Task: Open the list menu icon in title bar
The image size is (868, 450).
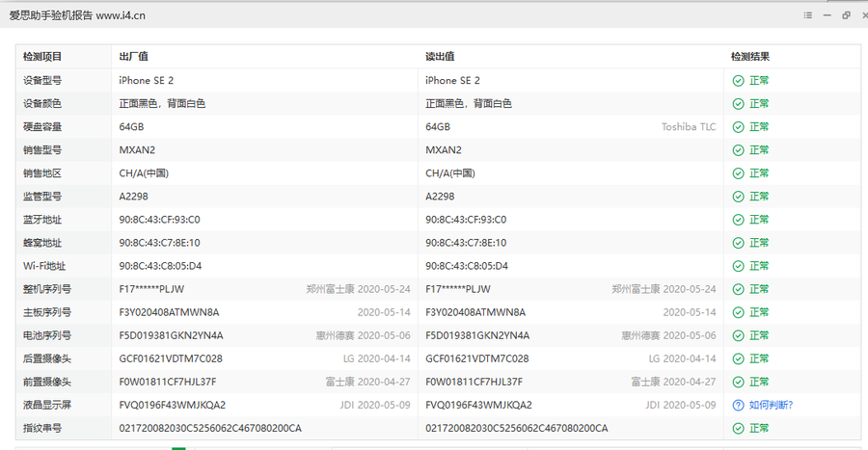Action: 808,15
